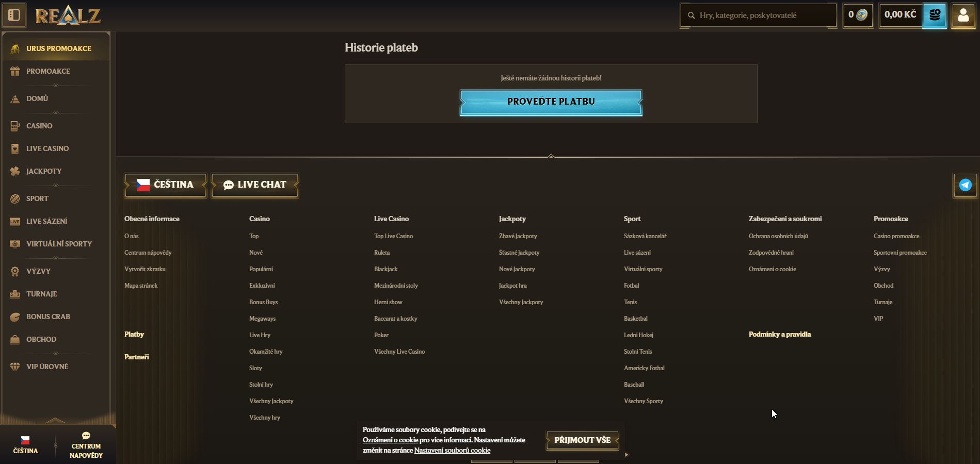
Task: Click the 0,00 Kč balance display
Action: [901, 15]
